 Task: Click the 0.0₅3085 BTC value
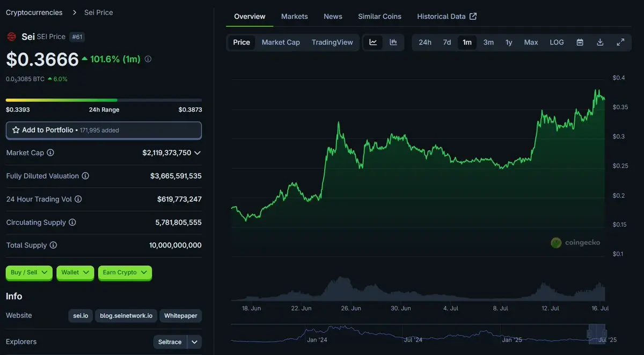coord(25,79)
